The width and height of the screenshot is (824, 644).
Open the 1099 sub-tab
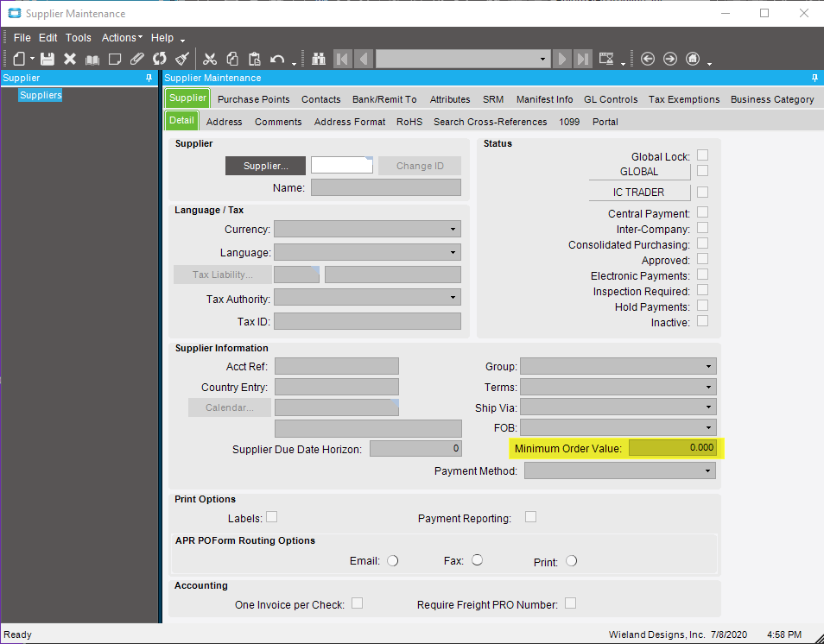569,122
